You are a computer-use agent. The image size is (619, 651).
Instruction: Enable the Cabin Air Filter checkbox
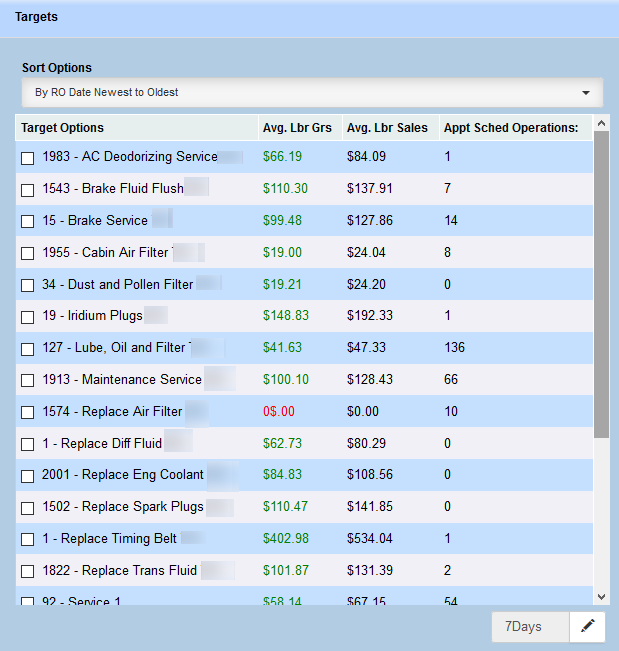click(x=28, y=254)
